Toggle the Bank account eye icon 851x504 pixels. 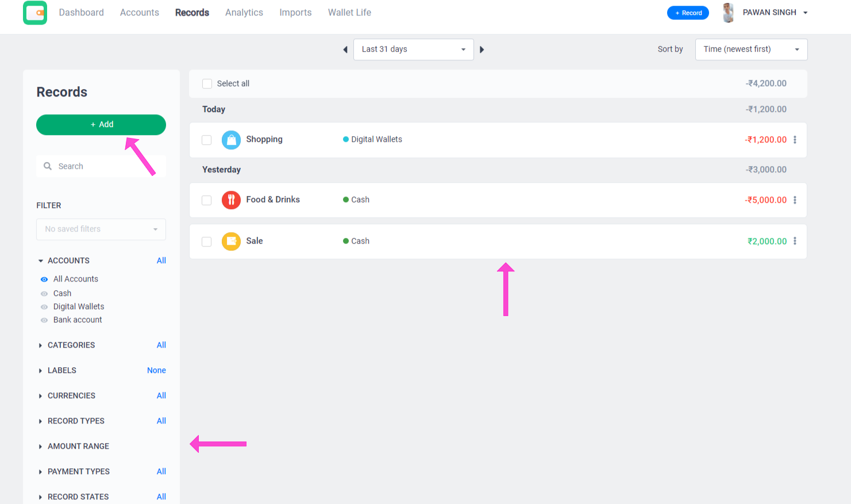44,320
